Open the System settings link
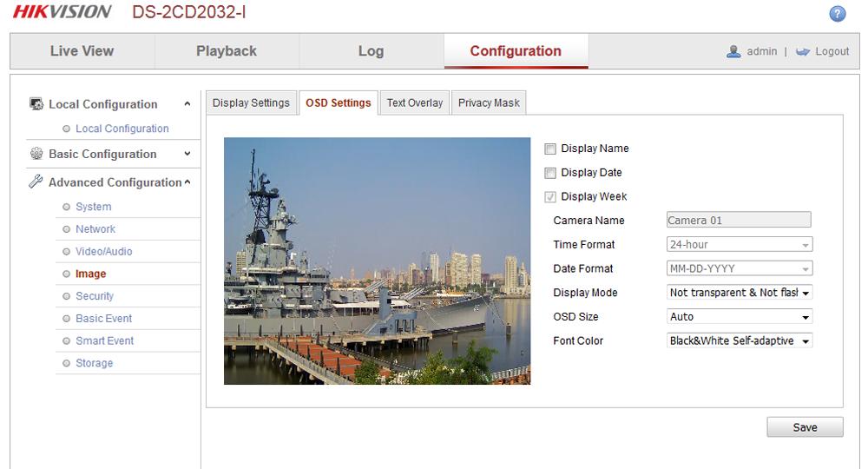This screenshot has height=469, width=868. click(94, 207)
